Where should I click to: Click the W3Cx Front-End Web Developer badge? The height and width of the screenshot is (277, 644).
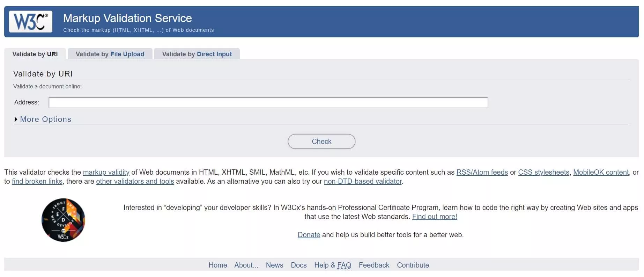pos(63,220)
